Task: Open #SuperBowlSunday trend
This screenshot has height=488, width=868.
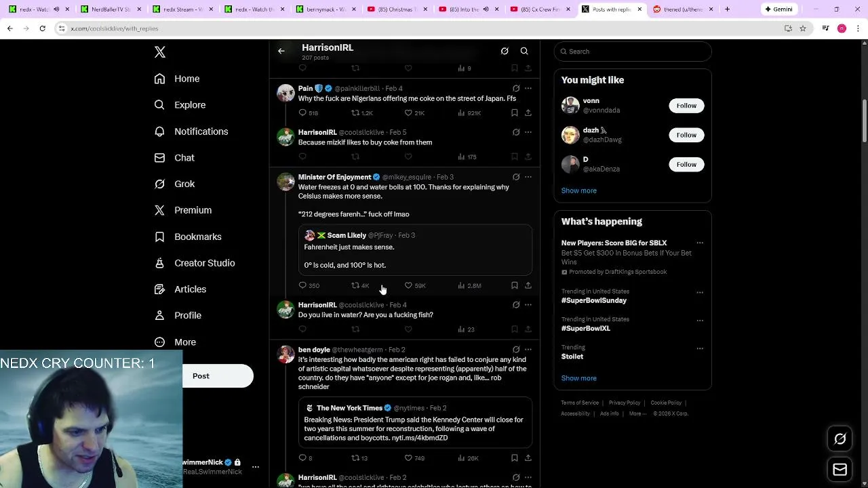Action: (x=593, y=300)
